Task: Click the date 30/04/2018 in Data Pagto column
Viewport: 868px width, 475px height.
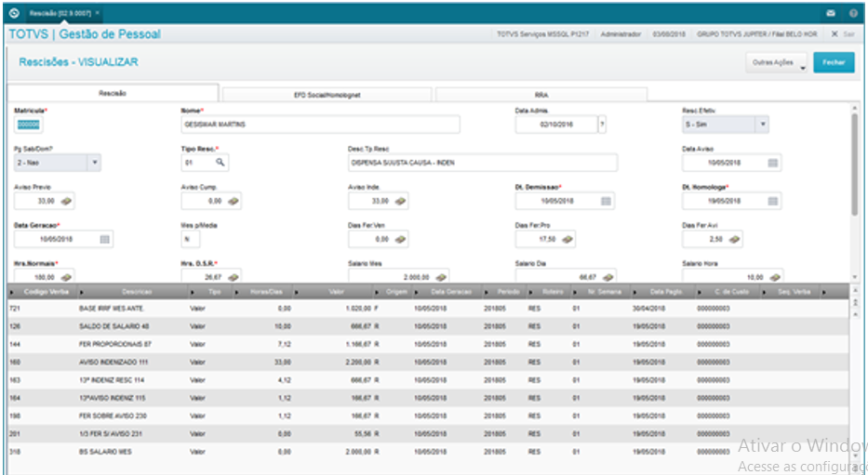Action: point(649,309)
